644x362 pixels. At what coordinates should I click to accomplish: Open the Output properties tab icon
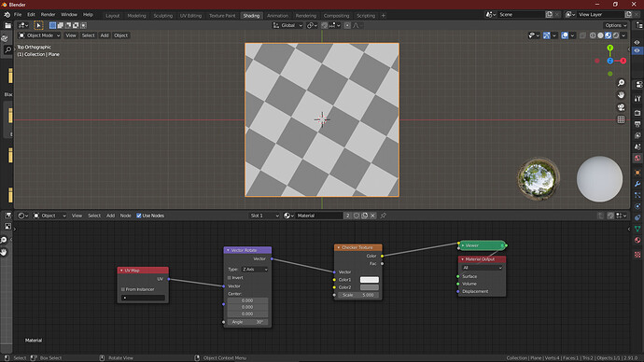(x=637, y=124)
